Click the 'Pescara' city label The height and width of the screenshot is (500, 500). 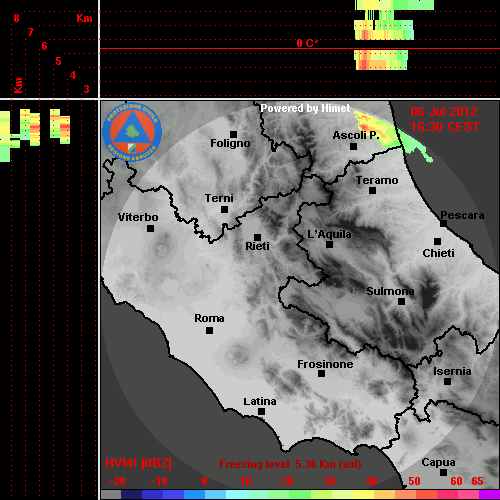[x=462, y=215]
